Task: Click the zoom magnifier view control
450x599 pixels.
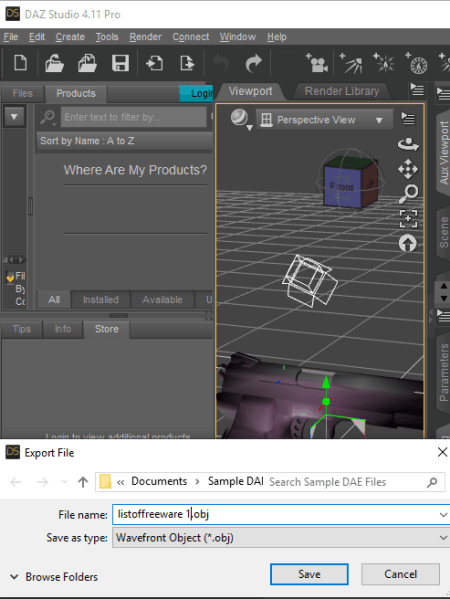Action: 408,194
